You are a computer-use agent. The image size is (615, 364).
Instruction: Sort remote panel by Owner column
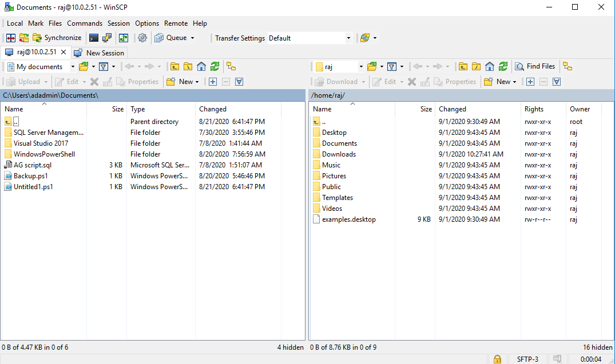tap(584, 109)
